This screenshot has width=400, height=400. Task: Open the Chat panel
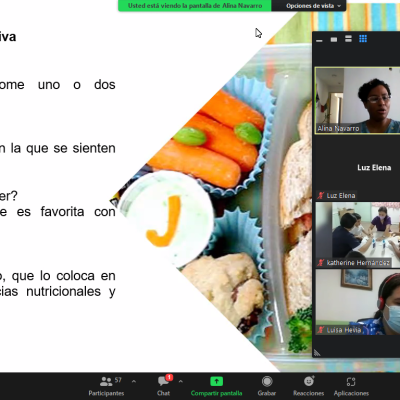(x=163, y=386)
